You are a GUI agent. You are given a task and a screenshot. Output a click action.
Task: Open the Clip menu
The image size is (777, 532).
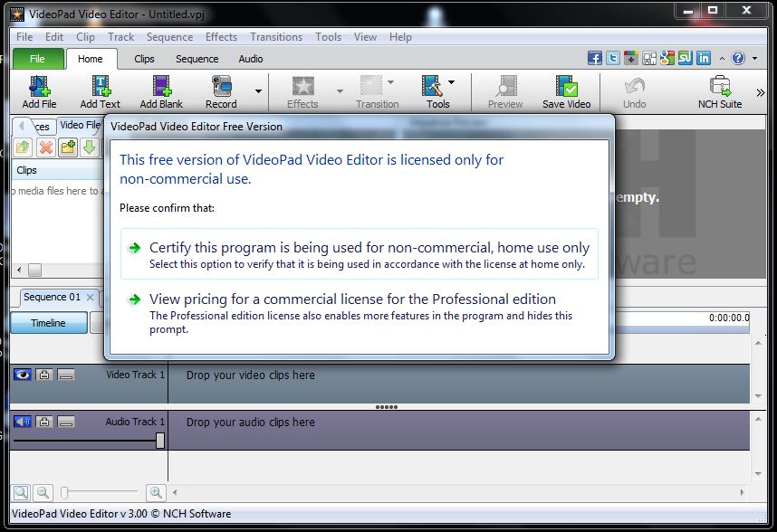click(85, 36)
